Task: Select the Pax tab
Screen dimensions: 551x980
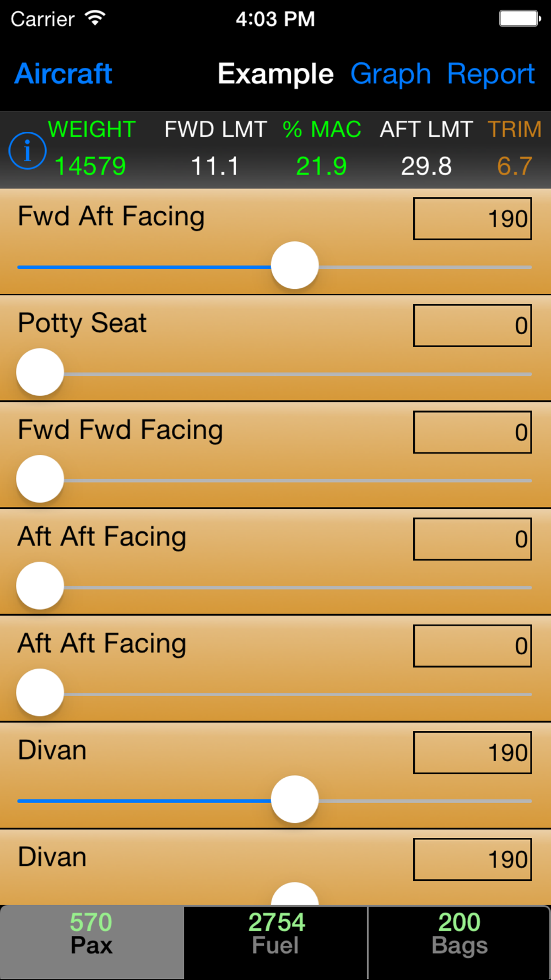Action: click(92, 943)
